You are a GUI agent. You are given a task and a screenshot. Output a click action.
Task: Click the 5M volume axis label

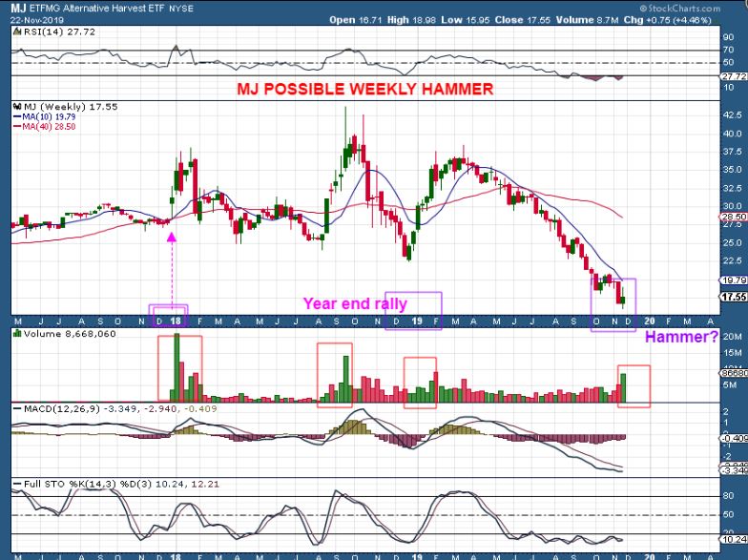click(x=730, y=385)
